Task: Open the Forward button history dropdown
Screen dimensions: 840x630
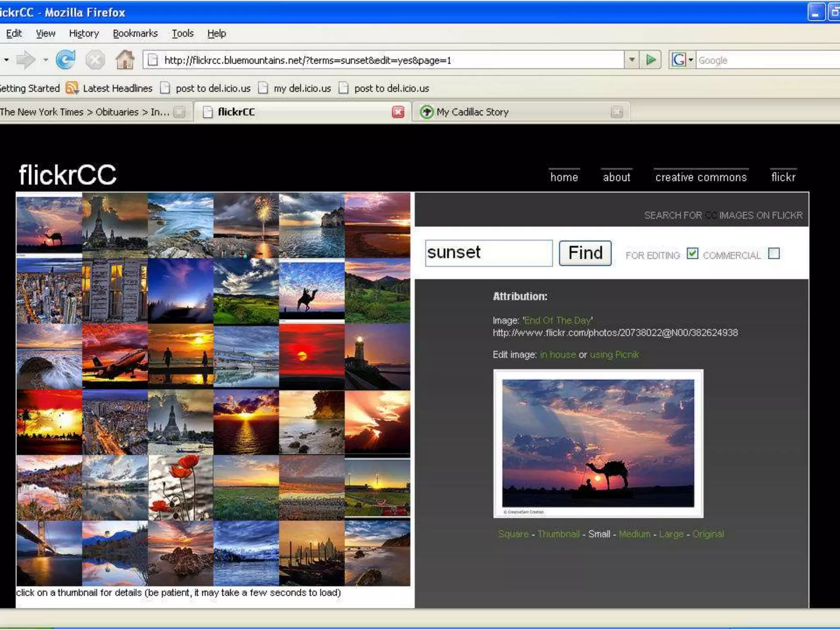Action: click(46, 60)
